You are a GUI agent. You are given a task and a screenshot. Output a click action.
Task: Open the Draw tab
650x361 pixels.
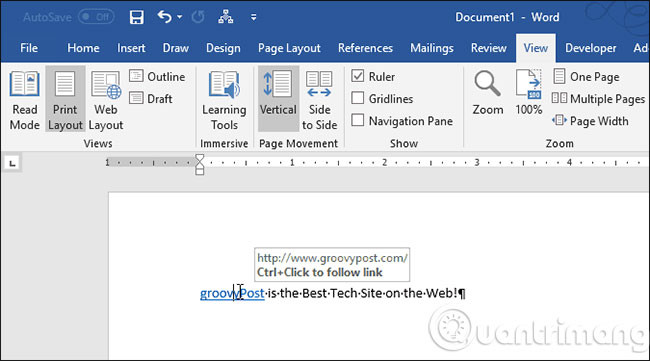pos(175,48)
